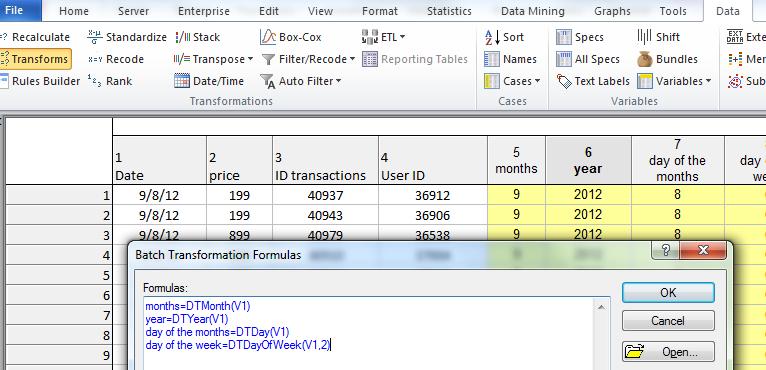Screen dimensions: 766x370
Task: Click the case Names icon
Action: [x=491, y=59]
